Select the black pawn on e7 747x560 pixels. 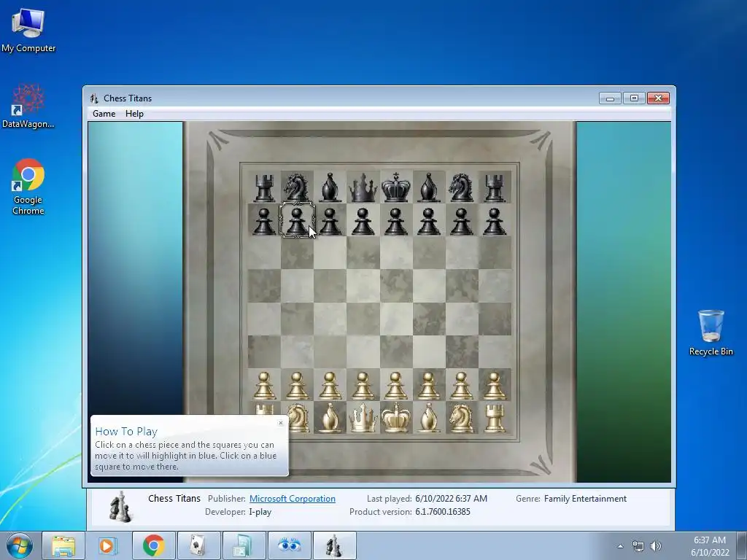(x=396, y=221)
